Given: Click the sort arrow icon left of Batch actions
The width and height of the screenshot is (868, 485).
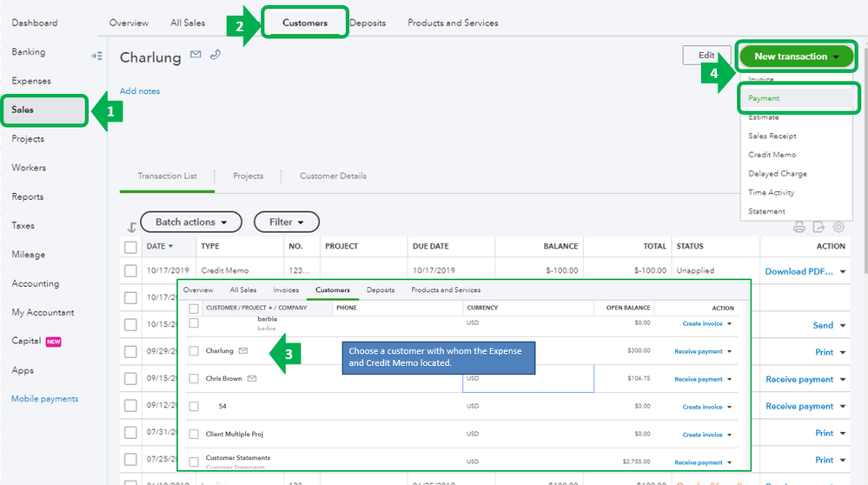Looking at the screenshot, I should [131, 227].
